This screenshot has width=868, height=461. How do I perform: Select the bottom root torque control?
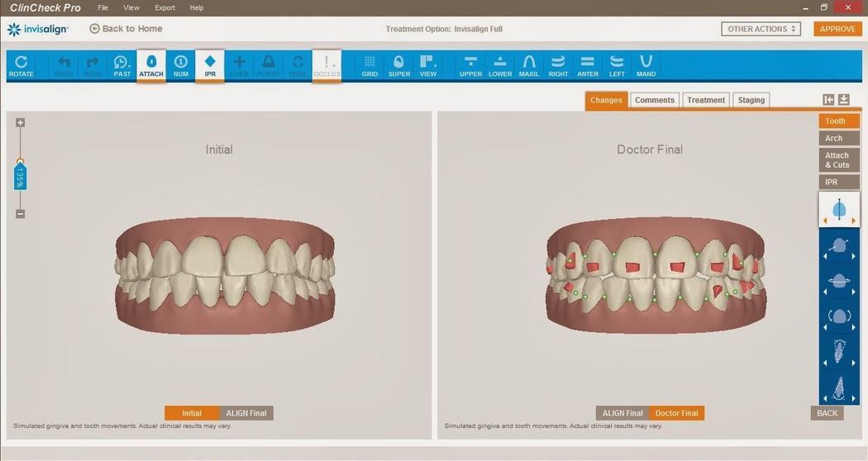pos(839,387)
